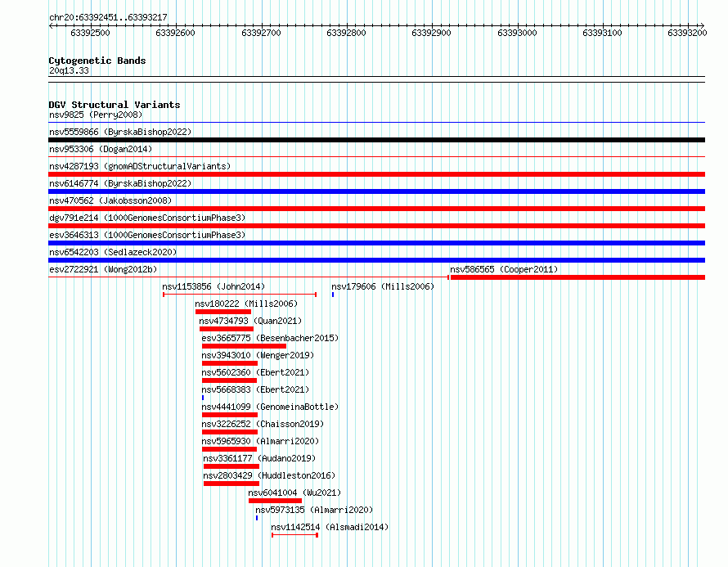Click nsv2803429 (Huddleston2016) variant label
This screenshot has height=567, width=728.
pos(269,475)
